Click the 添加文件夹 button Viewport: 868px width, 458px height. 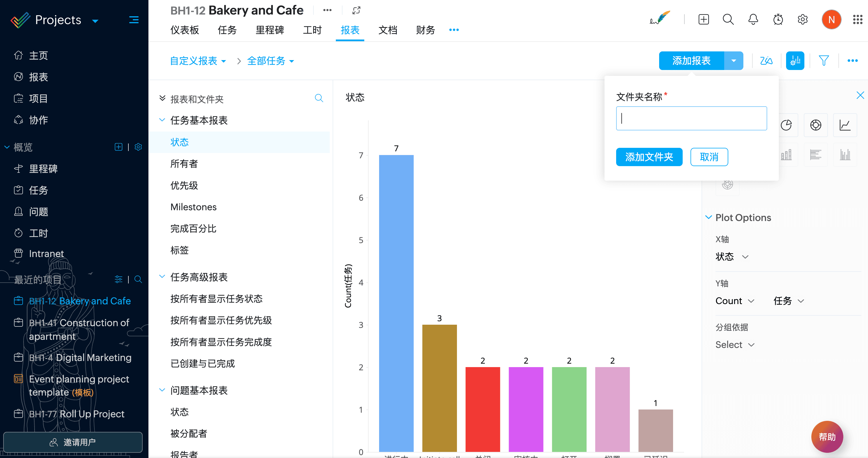(649, 157)
